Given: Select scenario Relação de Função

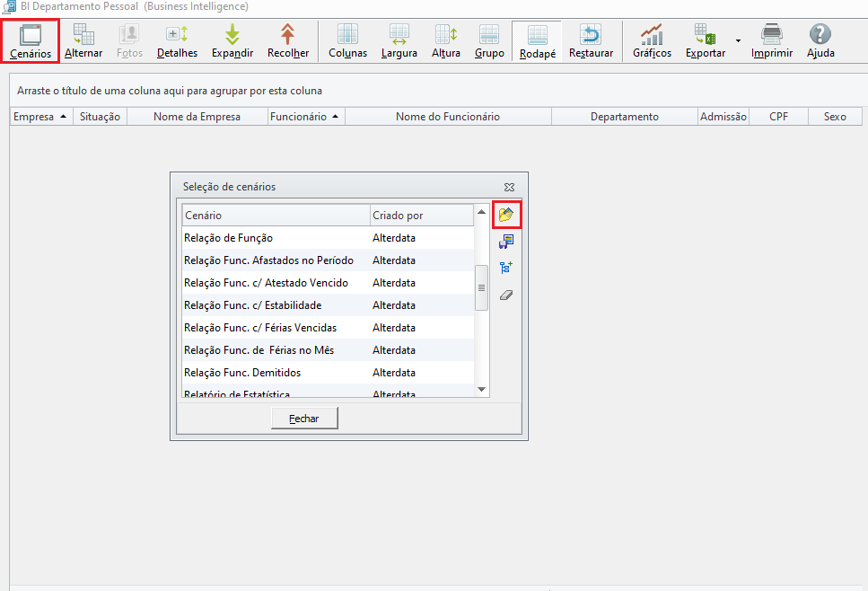Looking at the screenshot, I should tap(328, 238).
